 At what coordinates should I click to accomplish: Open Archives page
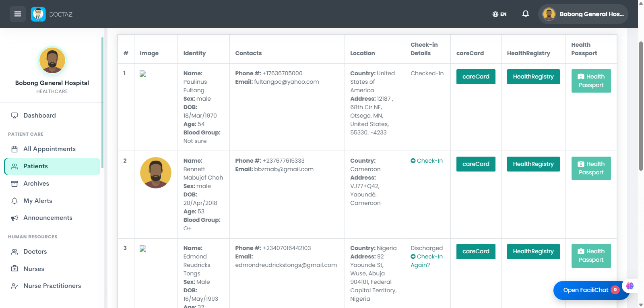pos(52,184)
